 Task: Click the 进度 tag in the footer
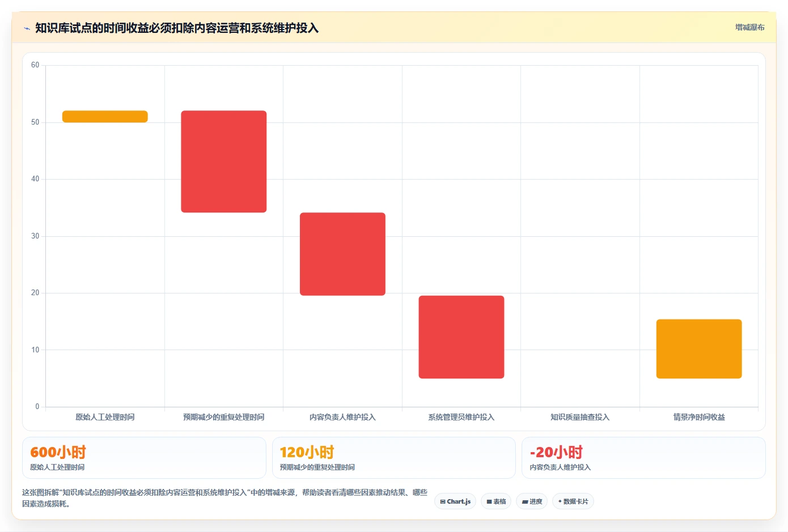point(532,501)
